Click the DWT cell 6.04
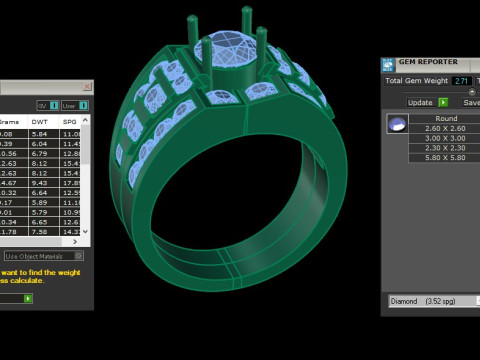 coord(44,144)
